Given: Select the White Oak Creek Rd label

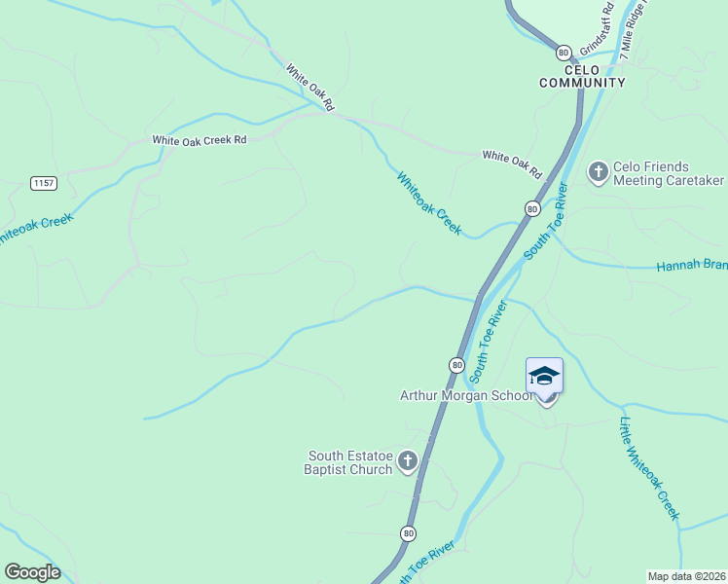Looking at the screenshot, I should click(x=200, y=141).
